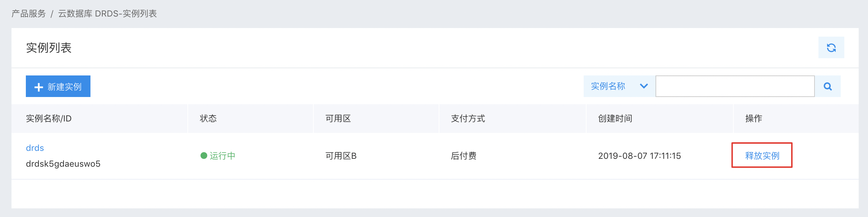
Task: Click the 支付方式 column header
Action: click(468, 119)
